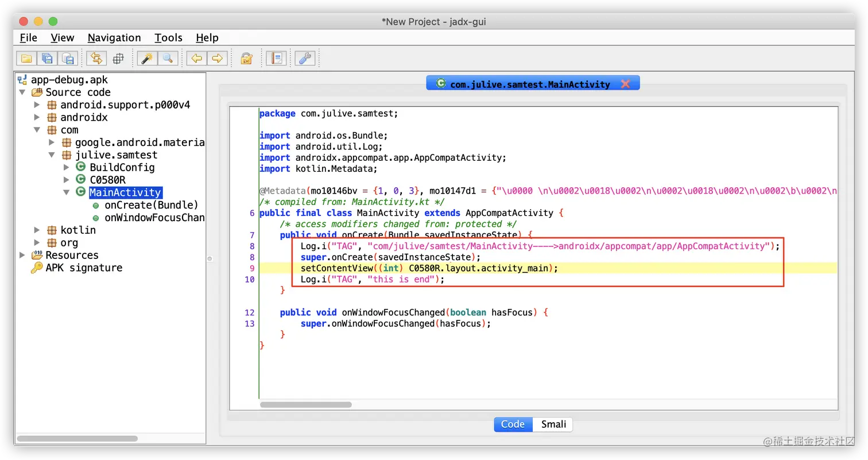The width and height of the screenshot is (868, 460).
Task: Expand the Resources node arrow
Action: click(x=22, y=255)
